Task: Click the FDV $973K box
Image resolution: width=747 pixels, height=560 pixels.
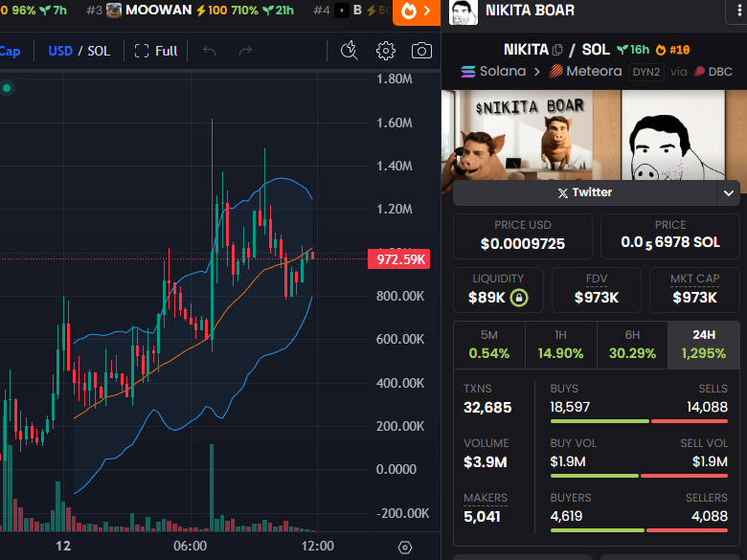Action: pos(596,289)
